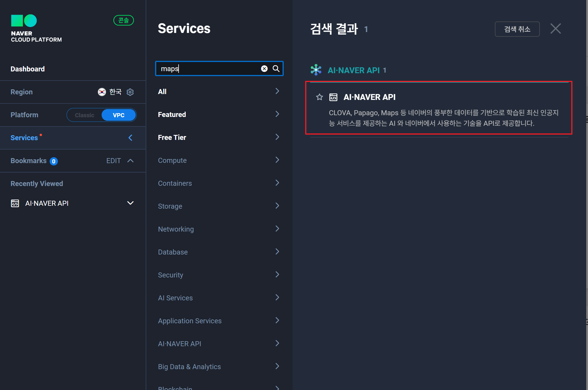Clear the search field with X icon
Viewport: 588px width, 390px height.
[x=264, y=68]
